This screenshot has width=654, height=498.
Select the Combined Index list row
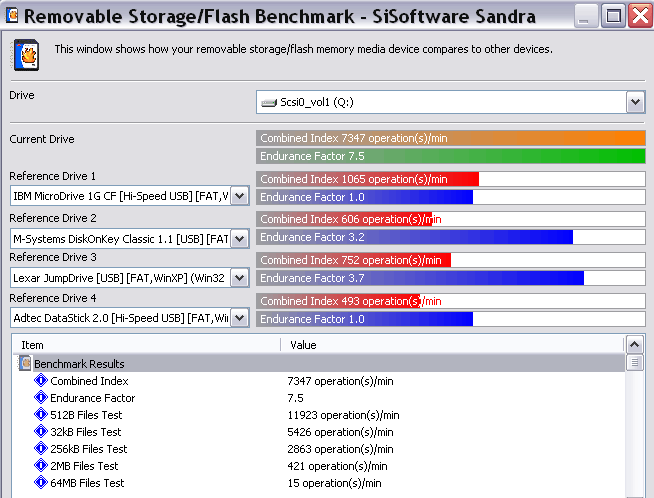point(319,381)
